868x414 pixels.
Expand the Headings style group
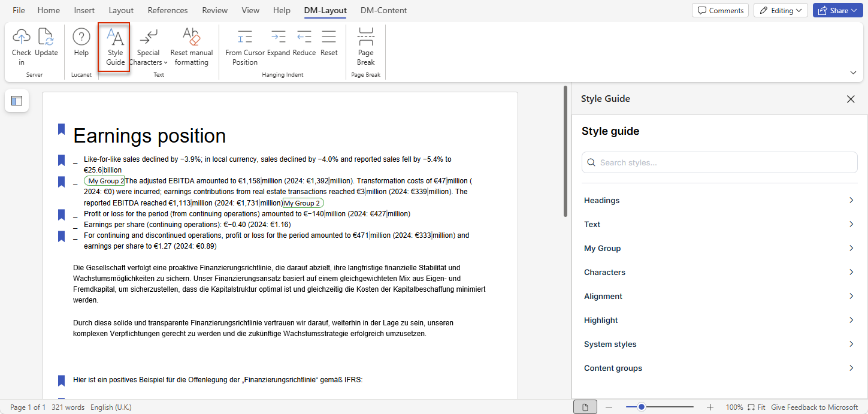(719, 200)
